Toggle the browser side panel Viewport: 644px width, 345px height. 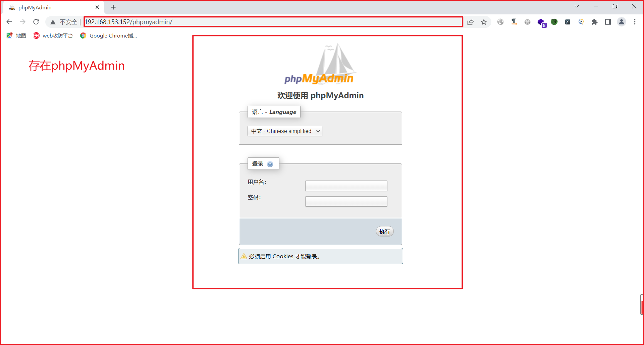(608, 22)
